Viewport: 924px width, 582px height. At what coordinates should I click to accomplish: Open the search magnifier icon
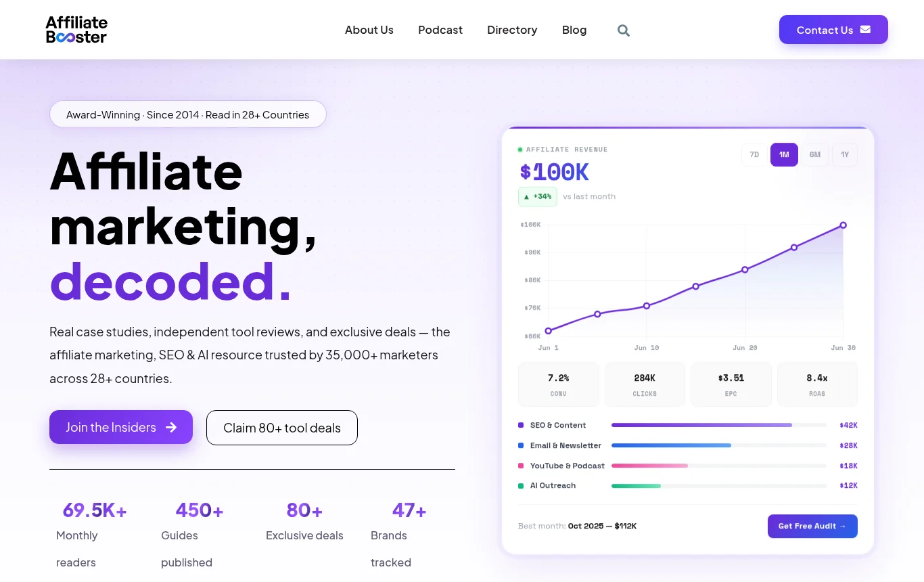[624, 30]
